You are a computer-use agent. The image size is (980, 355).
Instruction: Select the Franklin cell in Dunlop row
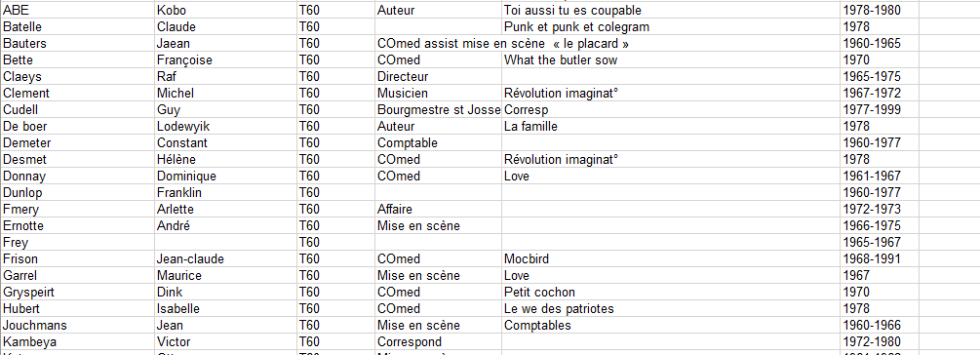click(x=225, y=192)
